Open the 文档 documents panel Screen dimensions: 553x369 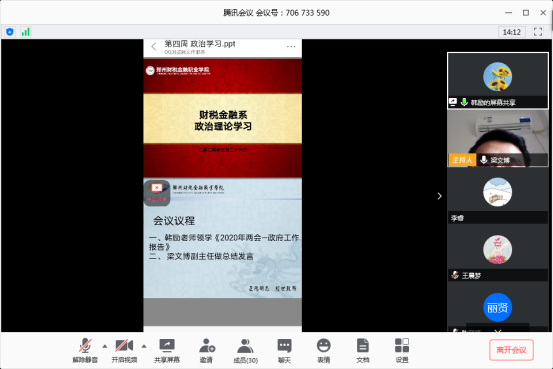tap(363, 350)
